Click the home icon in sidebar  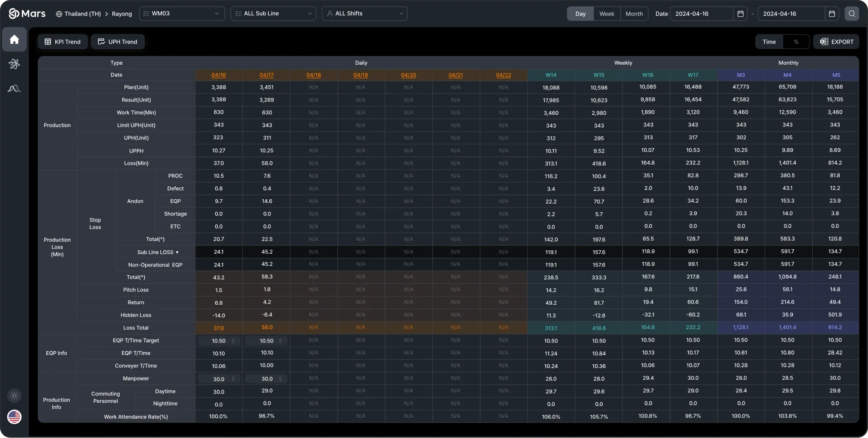[x=14, y=39]
